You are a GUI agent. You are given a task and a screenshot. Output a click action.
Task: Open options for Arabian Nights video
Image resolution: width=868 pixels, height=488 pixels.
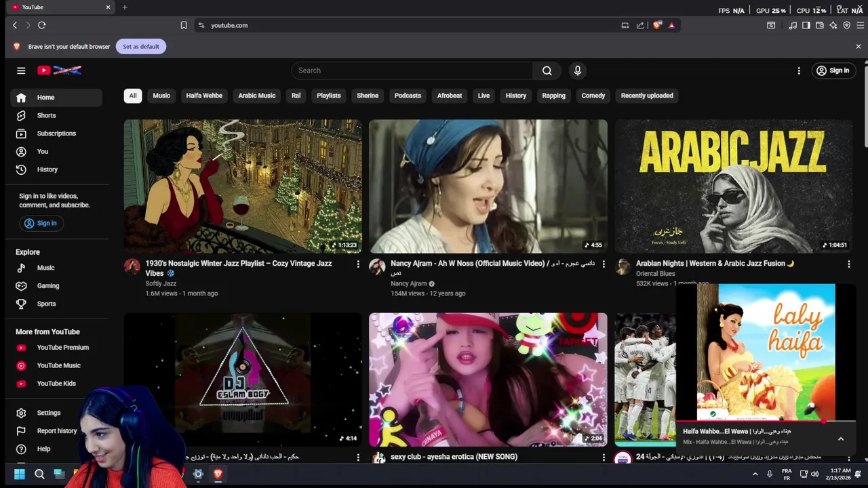[x=849, y=264]
